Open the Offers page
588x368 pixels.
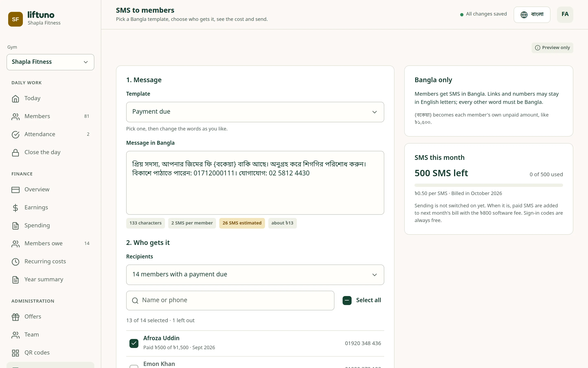50,317
